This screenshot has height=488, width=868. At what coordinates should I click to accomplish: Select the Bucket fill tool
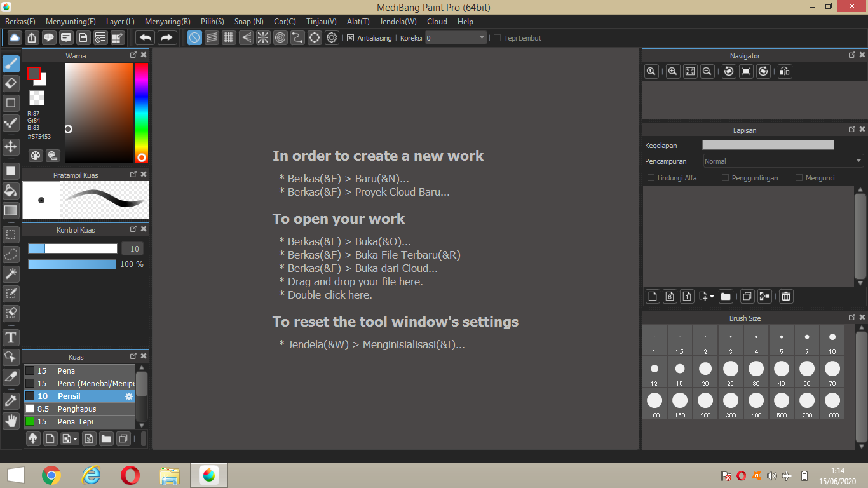(11, 191)
